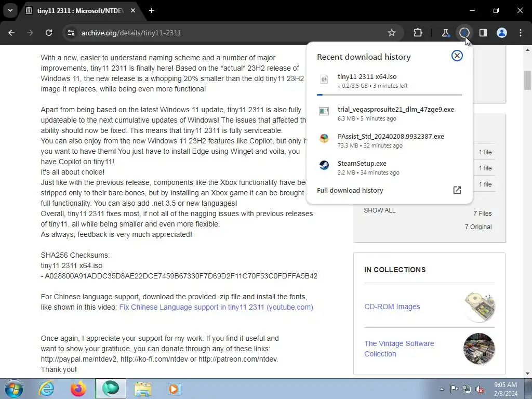Open The Vintage Software Collection link

click(x=399, y=349)
